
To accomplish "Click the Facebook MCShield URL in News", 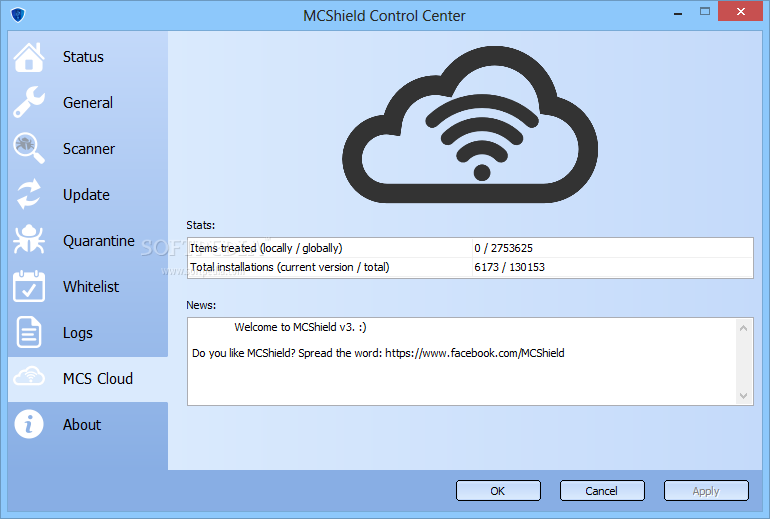I will coord(474,353).
